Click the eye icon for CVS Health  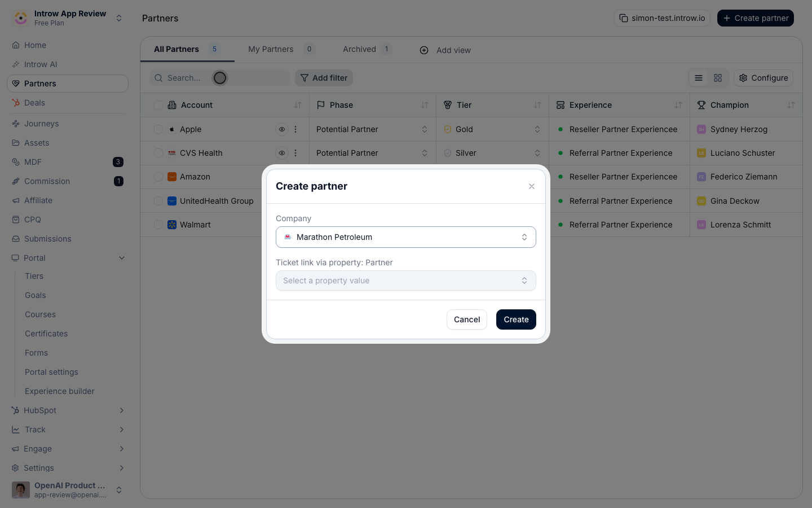[x=282, y=153]
